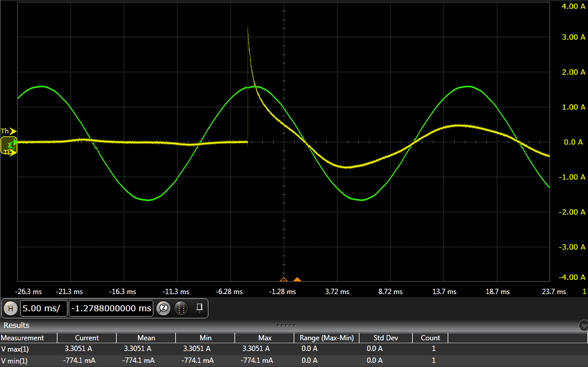Click the 5.00 ms/ time scale field
Viewport: 588px width, 367px height.
pos(44,308)
